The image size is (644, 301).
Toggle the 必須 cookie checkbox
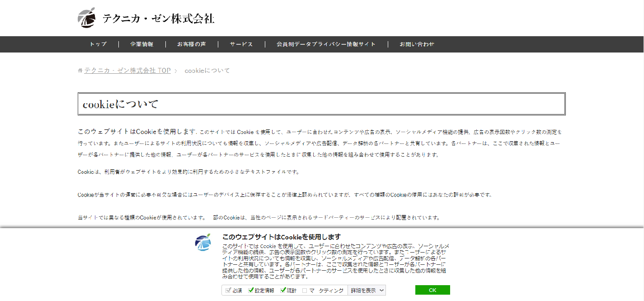229,290
